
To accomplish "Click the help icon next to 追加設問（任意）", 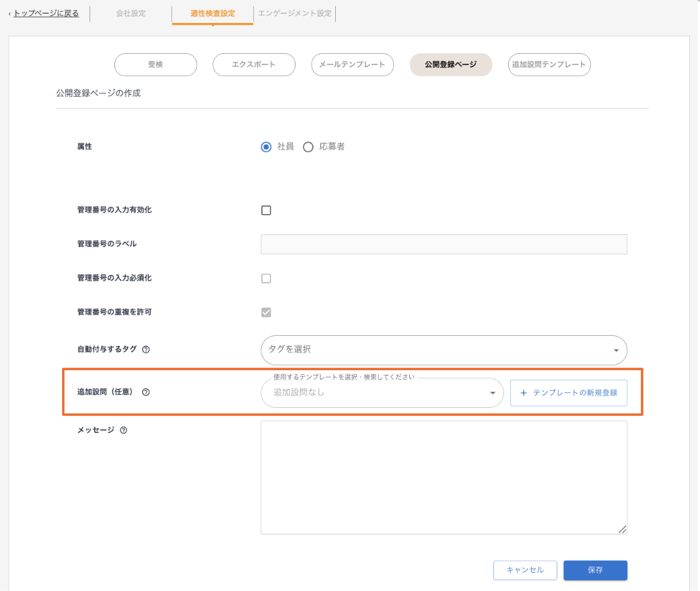I will 146,392.
